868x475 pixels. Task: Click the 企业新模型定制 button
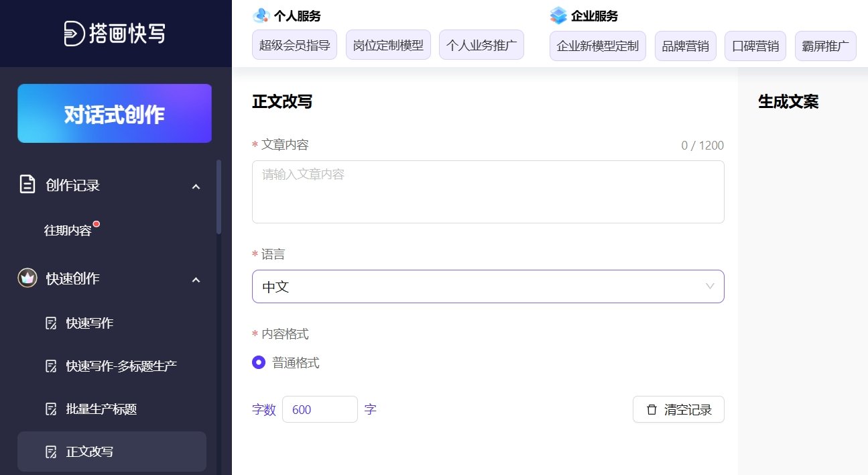597,46
